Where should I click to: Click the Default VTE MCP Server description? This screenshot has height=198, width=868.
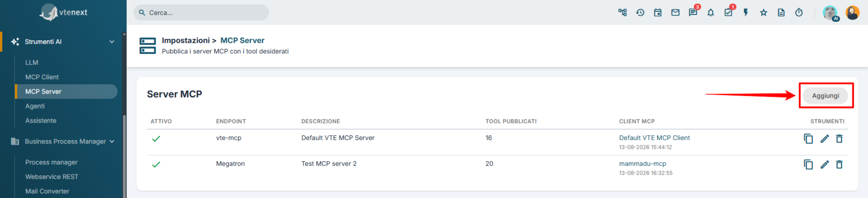tap(338, 138)
